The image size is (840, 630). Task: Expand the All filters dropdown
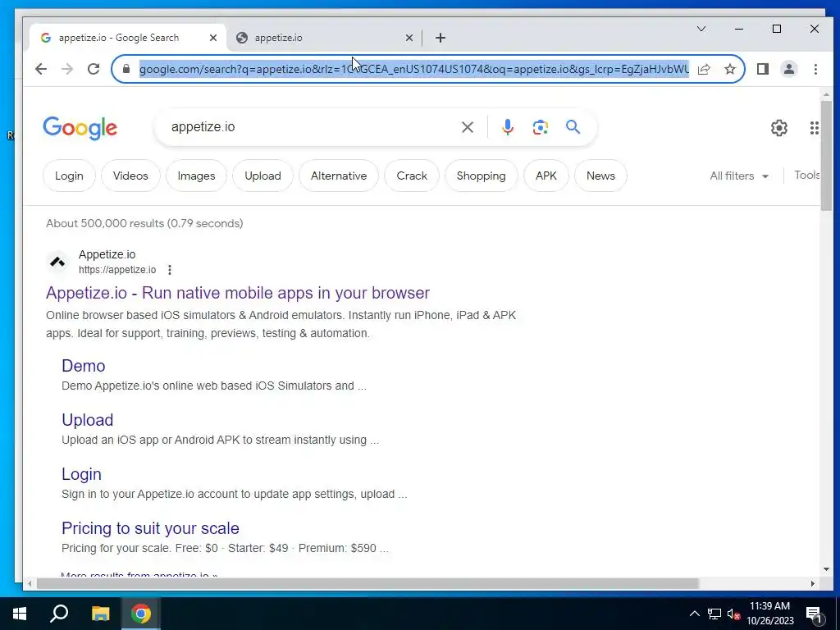pyautogui.click(x=739, y=176)
